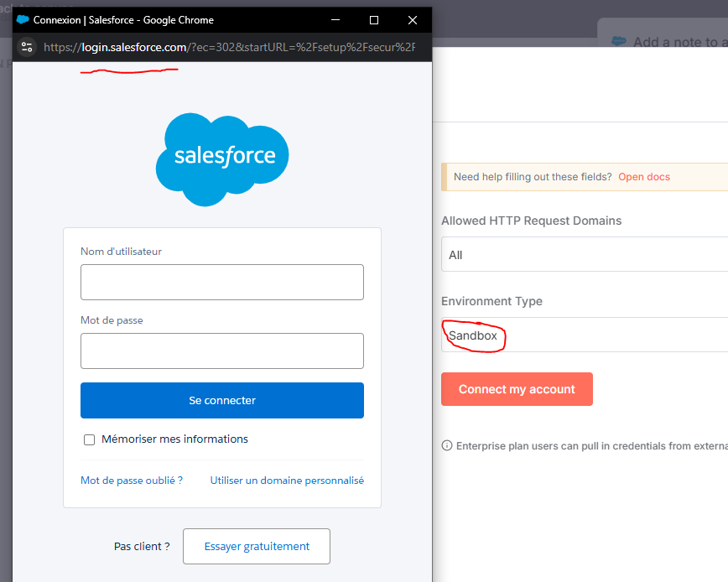
Task: Open the Allowed HTTP Request Domains dropdown
Action: click(x=584, y=254)
